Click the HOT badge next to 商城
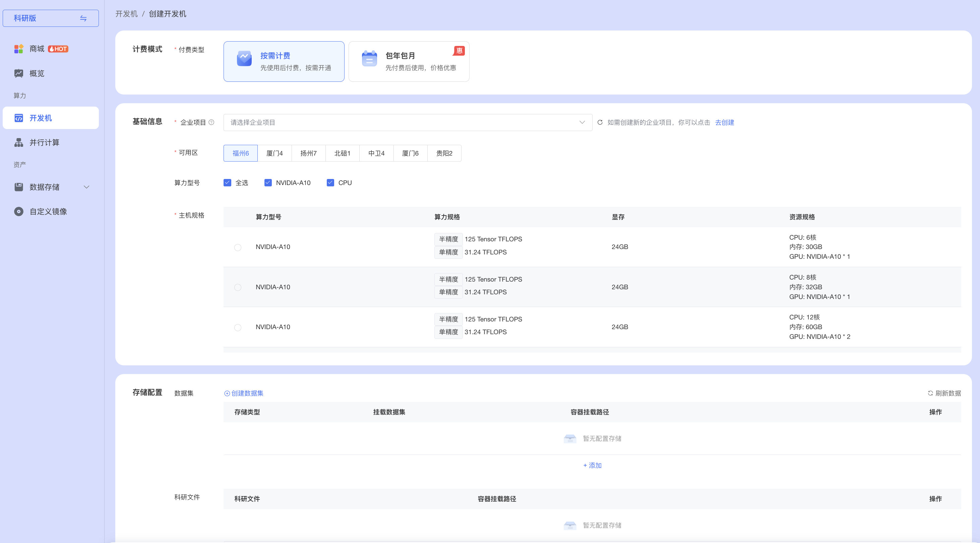980x543 pixels. [58, 49]
